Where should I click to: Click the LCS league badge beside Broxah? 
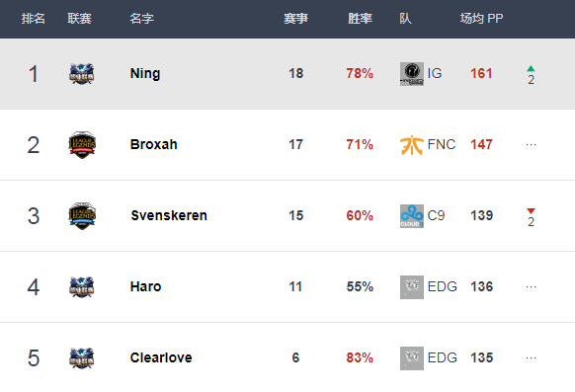tap(82, 145)
